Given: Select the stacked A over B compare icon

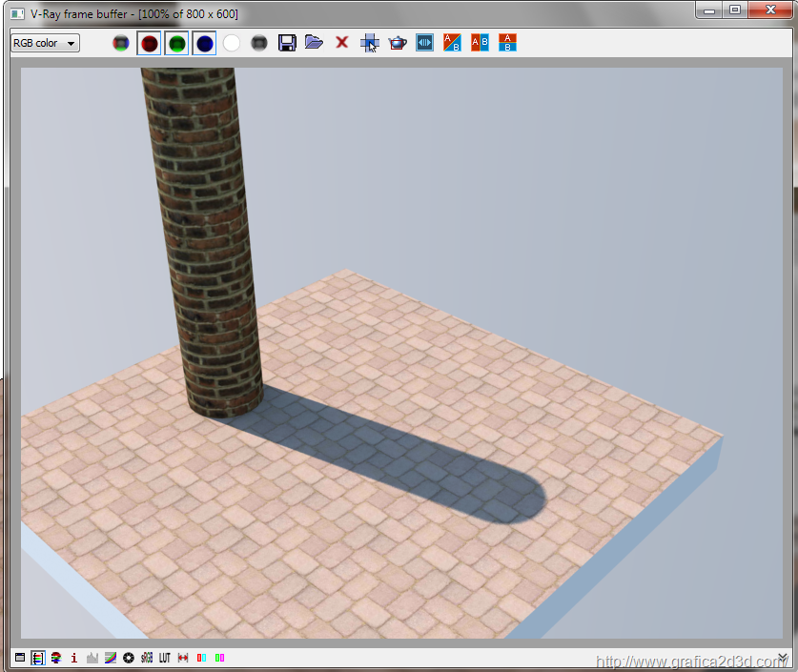Looking at the screenshot, I should click(x=507, y=43).
